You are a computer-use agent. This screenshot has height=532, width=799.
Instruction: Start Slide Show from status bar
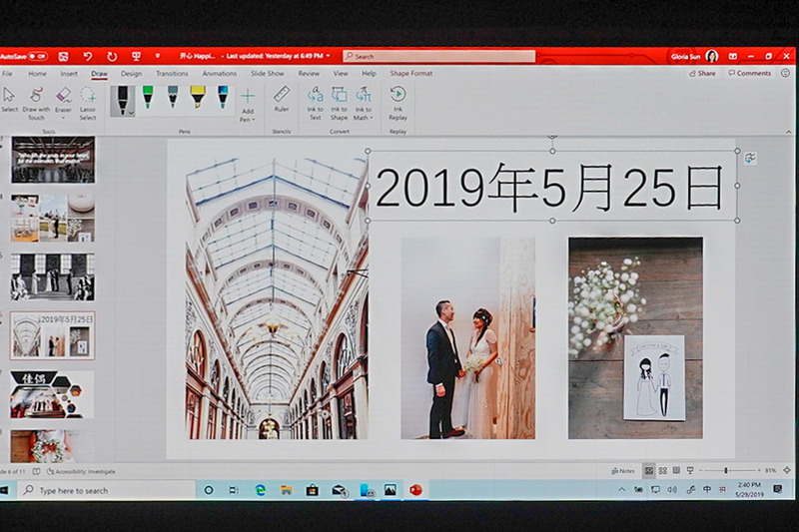click(x=690, y=471)
